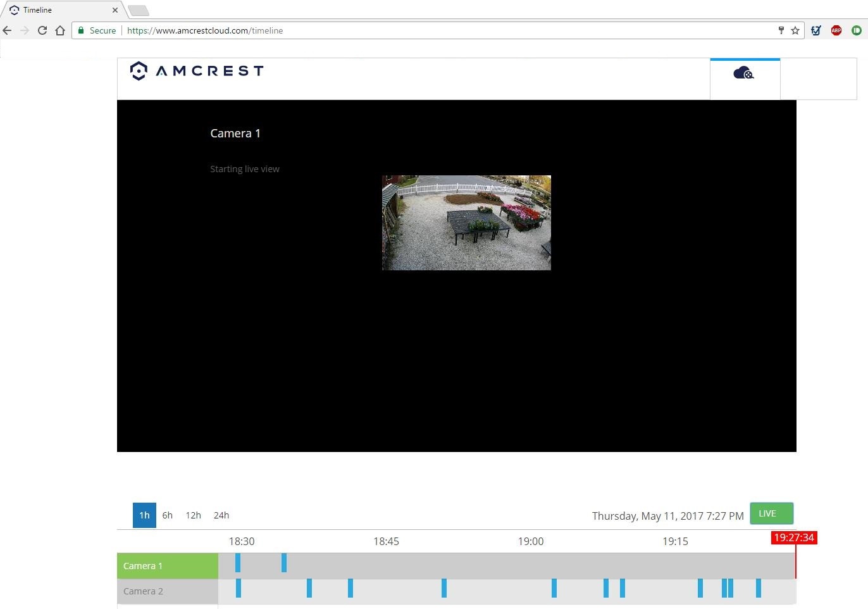This screenshot has width=868, height=609.
Task: Open a new browser tab
Action: pos(139,10)
